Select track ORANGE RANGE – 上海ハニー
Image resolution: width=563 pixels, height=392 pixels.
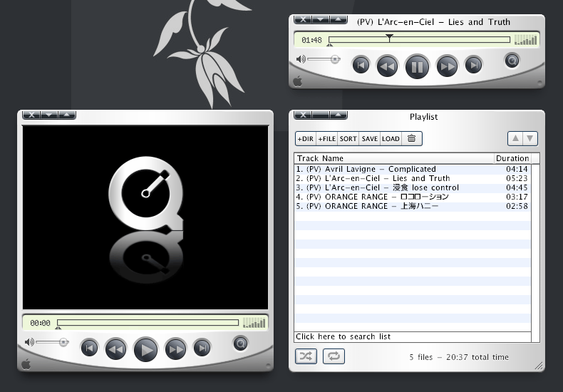pos(412,207)
